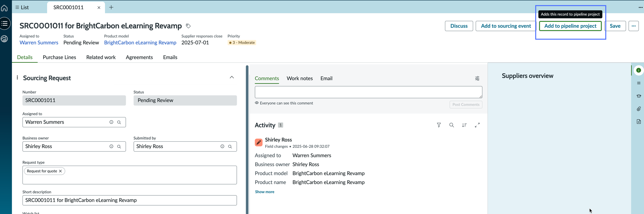Click the Number field SRC0001011
Image resolution: width=644 pixels, height=214 pixels.
click(x=74, y=100)
